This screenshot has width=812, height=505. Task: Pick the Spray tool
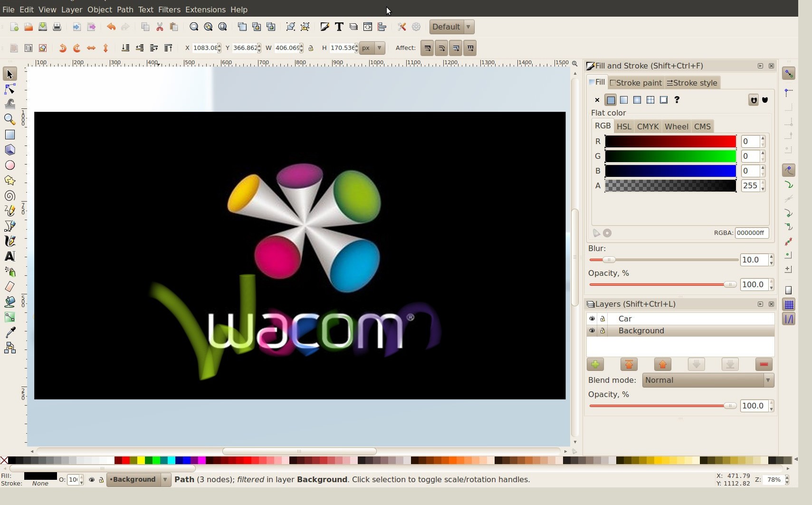pyautogui.click(x=10, y=272)
